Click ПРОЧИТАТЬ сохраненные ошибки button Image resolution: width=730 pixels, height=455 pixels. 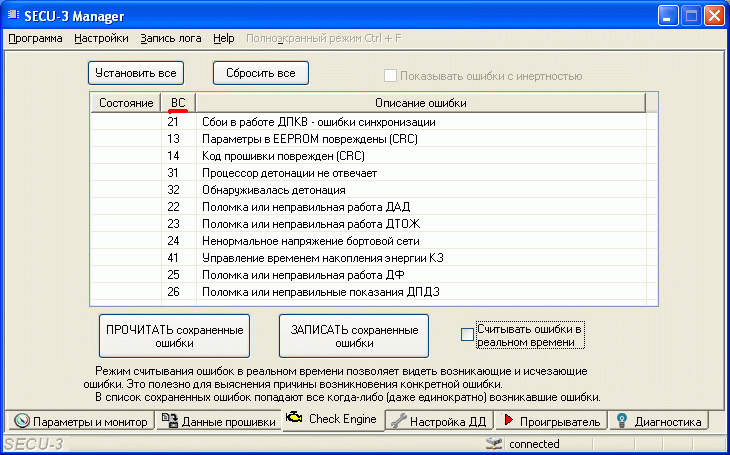click(x=174, y=335)
